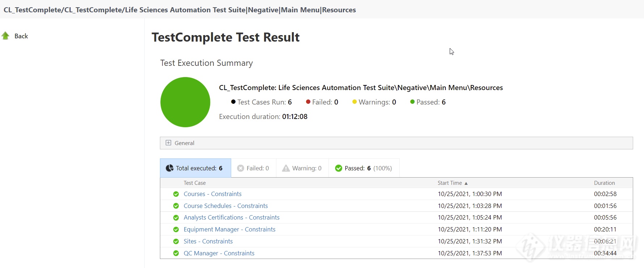Click the CL_TestComplete suite name in summary
The height and width of the screenshot is (268, 644).
(361, 88)
